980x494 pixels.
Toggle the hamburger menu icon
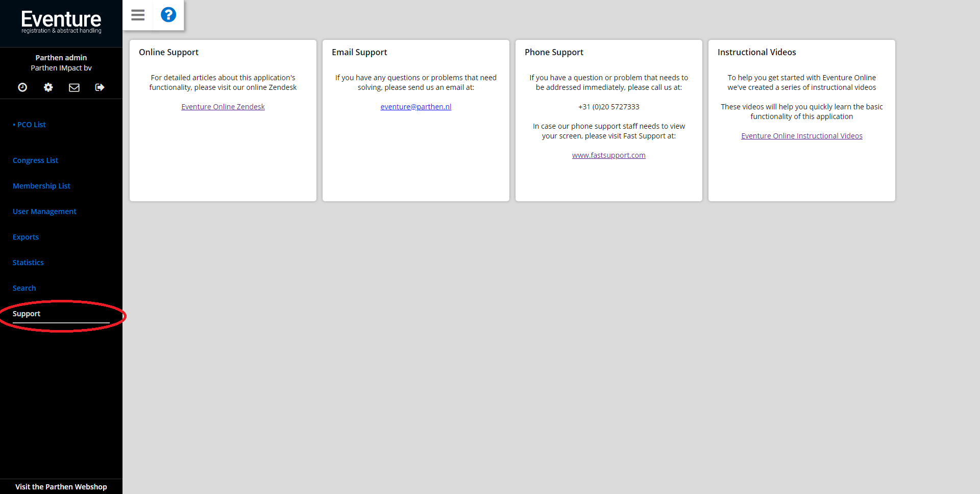pos(138,15)
